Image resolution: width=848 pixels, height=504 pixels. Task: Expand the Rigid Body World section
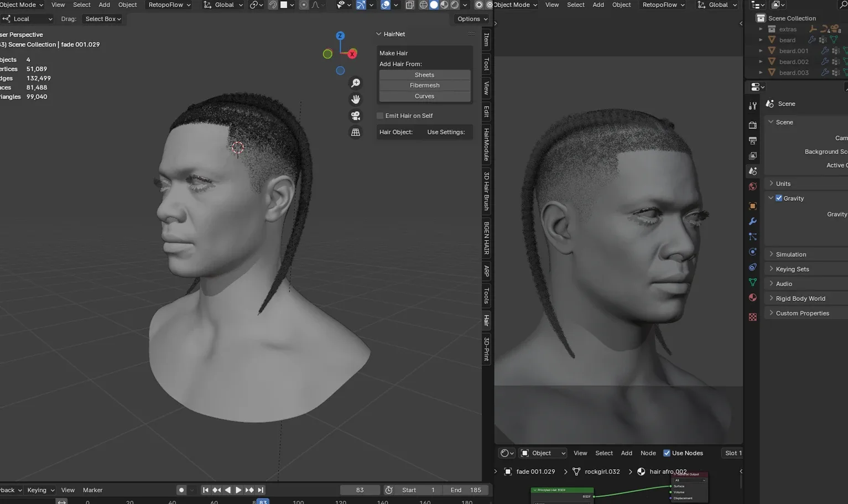(800, 299)
